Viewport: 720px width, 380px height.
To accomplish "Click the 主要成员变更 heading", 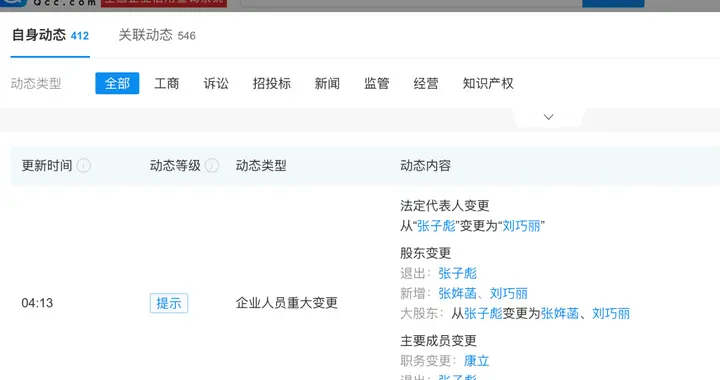I will click(x=438, y=341).
